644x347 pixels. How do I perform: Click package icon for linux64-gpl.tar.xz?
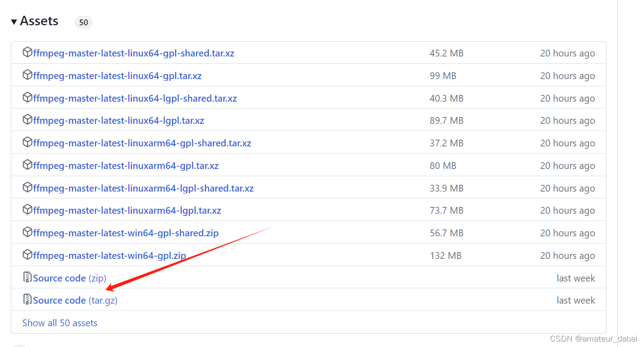pos(28,75)
